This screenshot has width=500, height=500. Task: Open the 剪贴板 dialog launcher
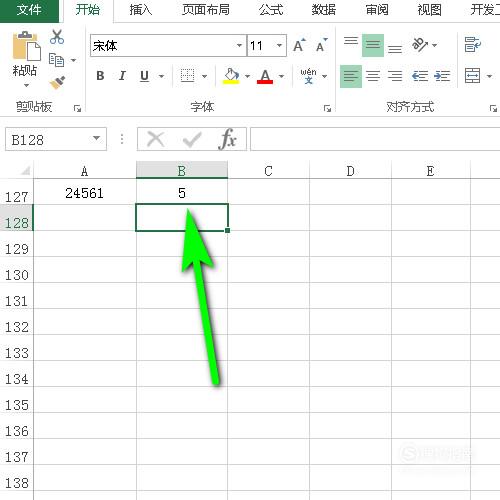tap(77, 108)
